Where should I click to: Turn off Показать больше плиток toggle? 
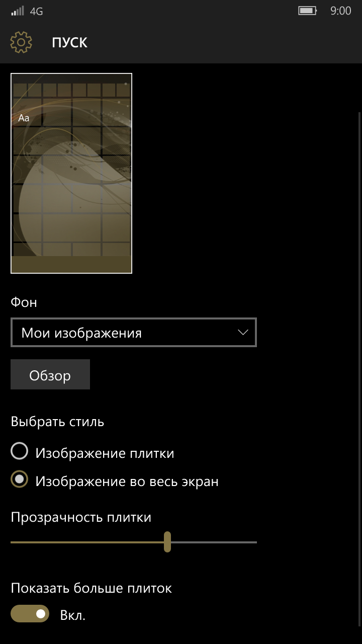[x=30, y=614]
